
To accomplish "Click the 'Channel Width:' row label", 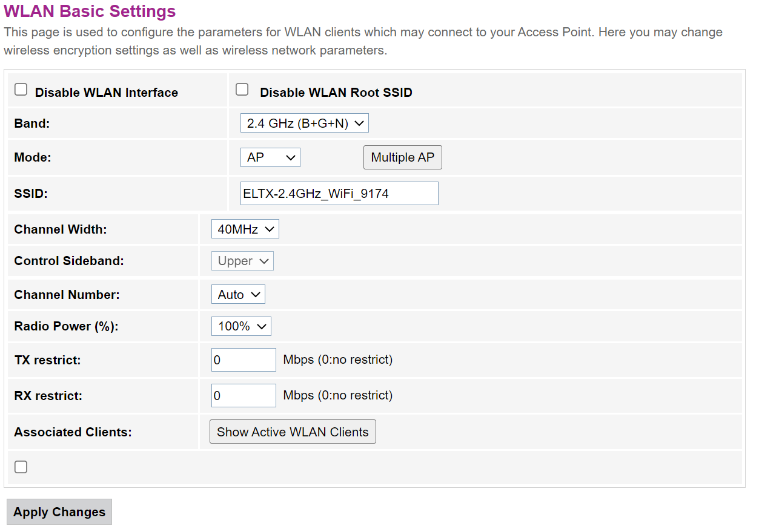I will point(61,229).
